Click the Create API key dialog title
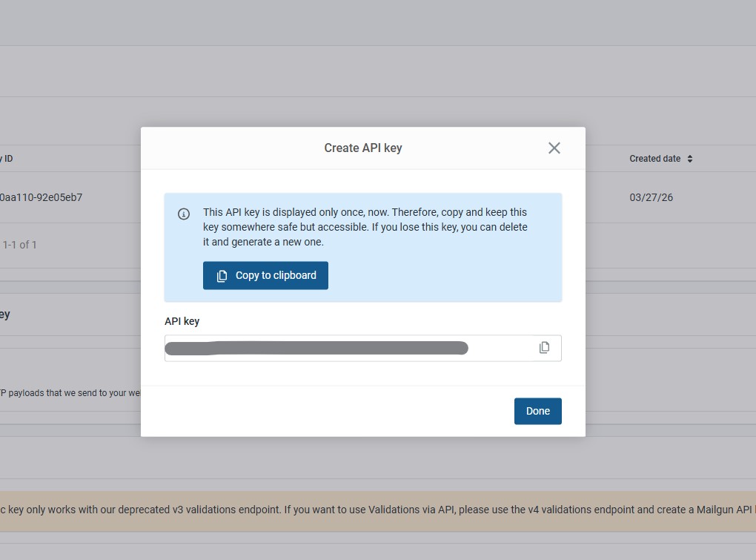 362,148
